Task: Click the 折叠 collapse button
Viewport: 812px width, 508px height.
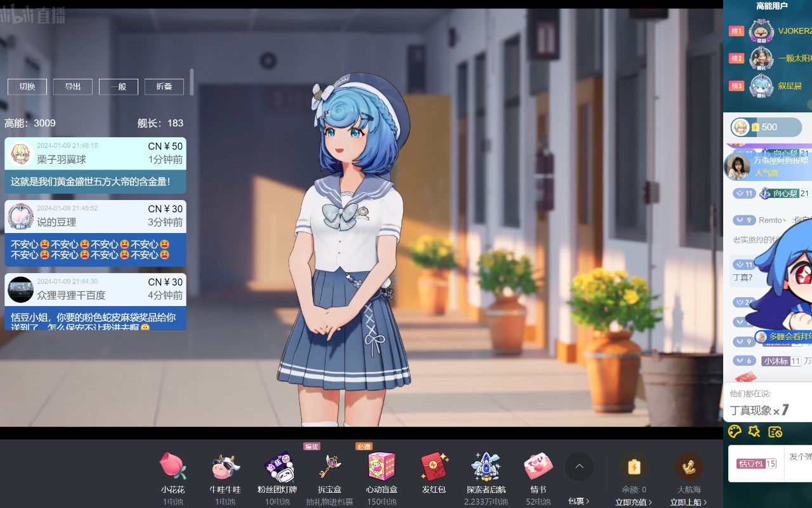Action: pyautogui.click(x=164, y=86)
